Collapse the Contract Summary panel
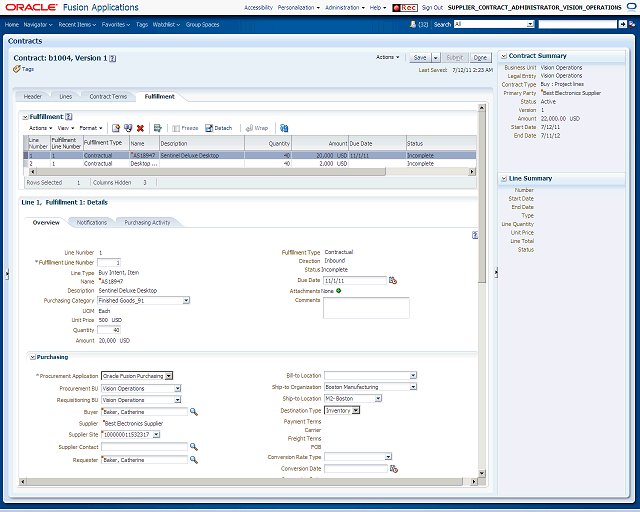The image size is (640, 512). [504, 56]
